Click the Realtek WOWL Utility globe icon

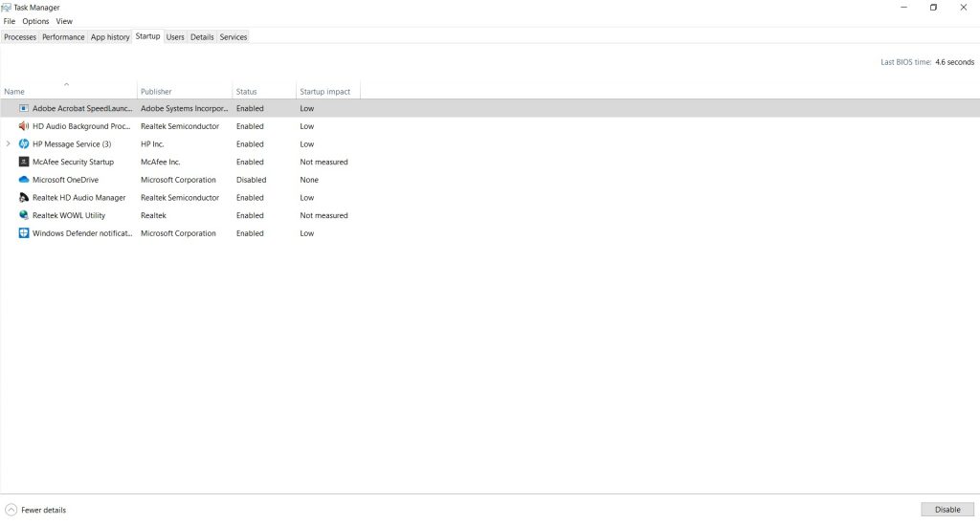click(x=24, y=215)
